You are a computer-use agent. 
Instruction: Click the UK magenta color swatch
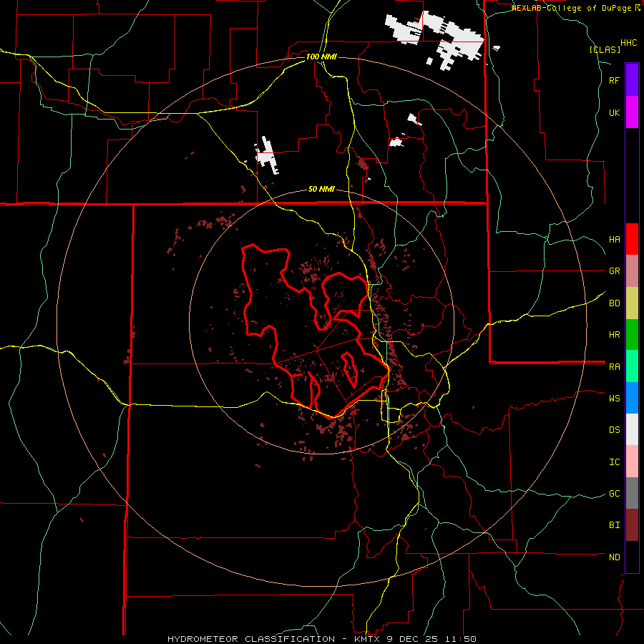click(x=632, y=112)
